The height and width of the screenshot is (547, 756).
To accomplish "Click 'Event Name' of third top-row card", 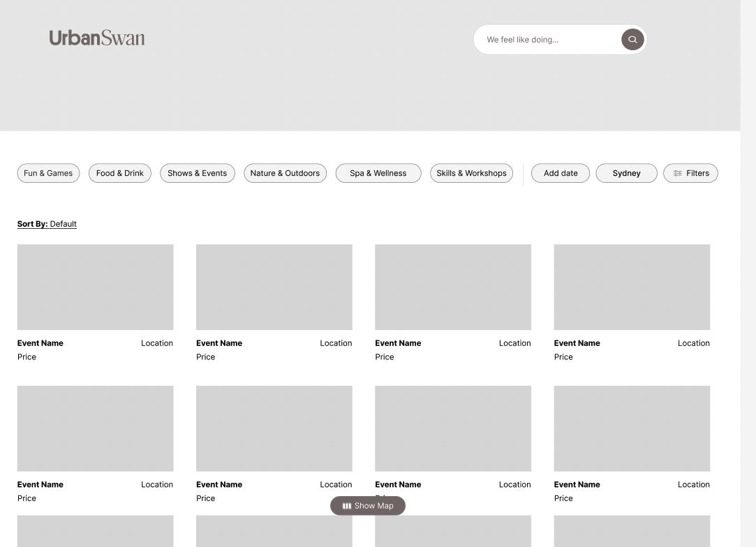I will coord(399,343).
